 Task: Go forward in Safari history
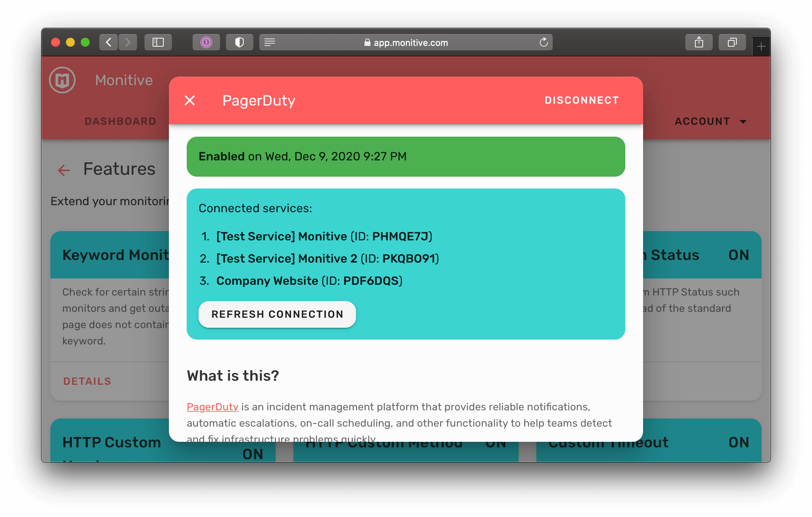[128, 42]
